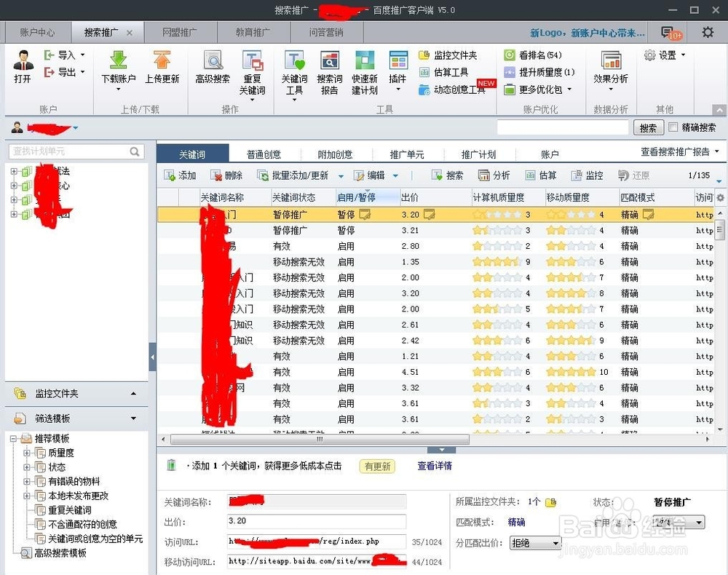This screenshot has height=575, width=728.
Task: Click the 有更新 button
Action: (377, 467)
